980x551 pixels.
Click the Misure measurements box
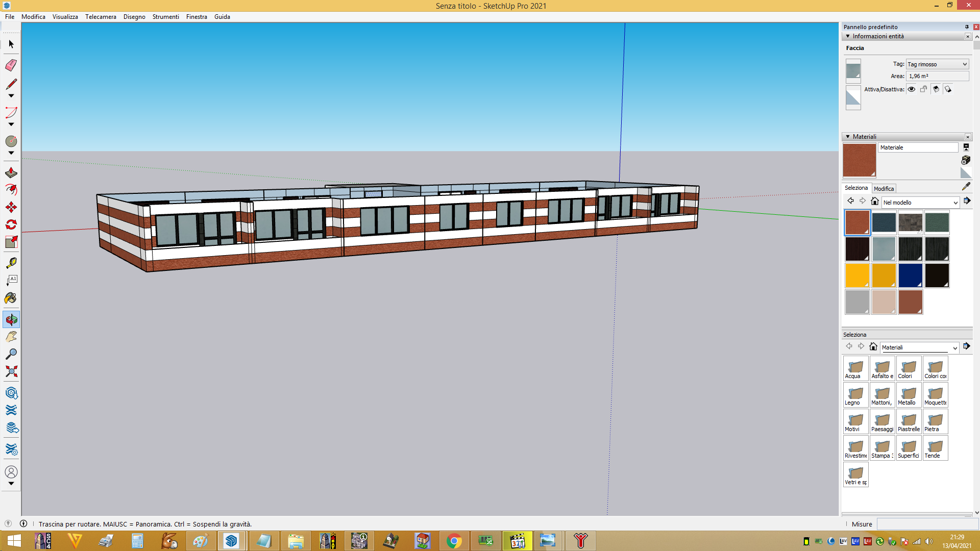(x=927, y=524)
